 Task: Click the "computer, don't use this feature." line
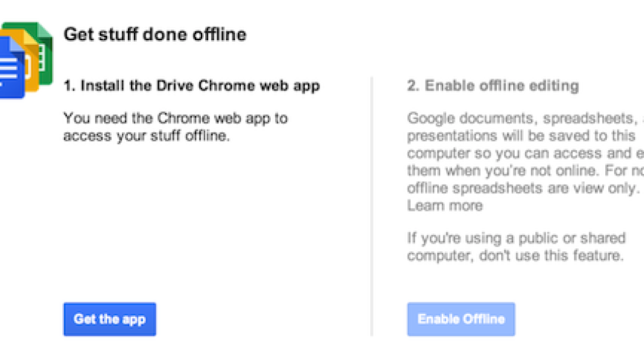click(x=516, y=255)
